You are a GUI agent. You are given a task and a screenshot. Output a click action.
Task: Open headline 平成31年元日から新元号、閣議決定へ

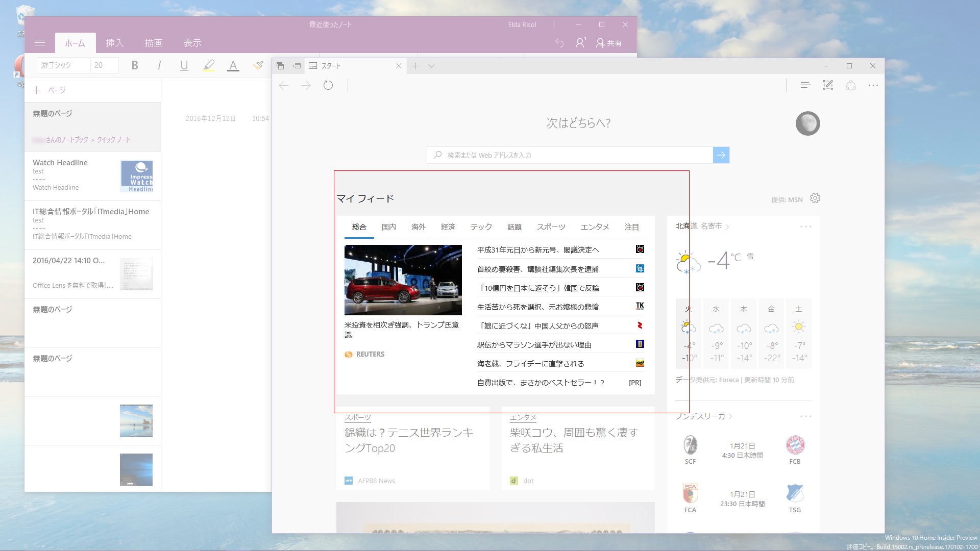coord(538,250)
